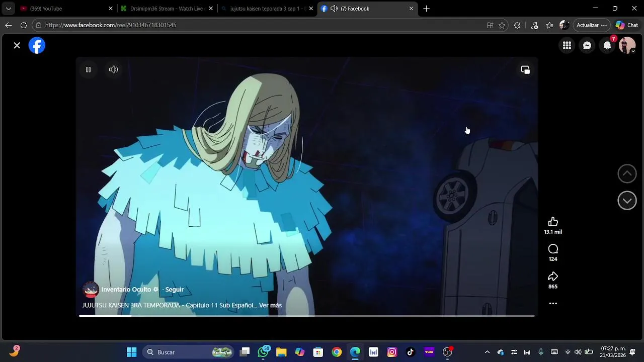Image resolution: width=644 pixels, height=362 pixels.
Task: Open Tubi from taskbar
Action: [429, 352]
